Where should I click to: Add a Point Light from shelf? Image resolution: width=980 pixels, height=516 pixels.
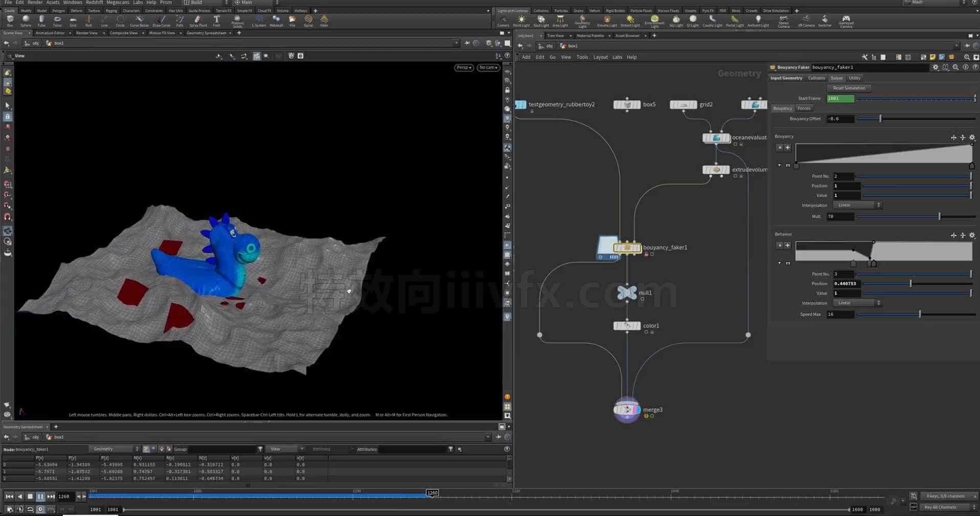click(x=521, y=21)
